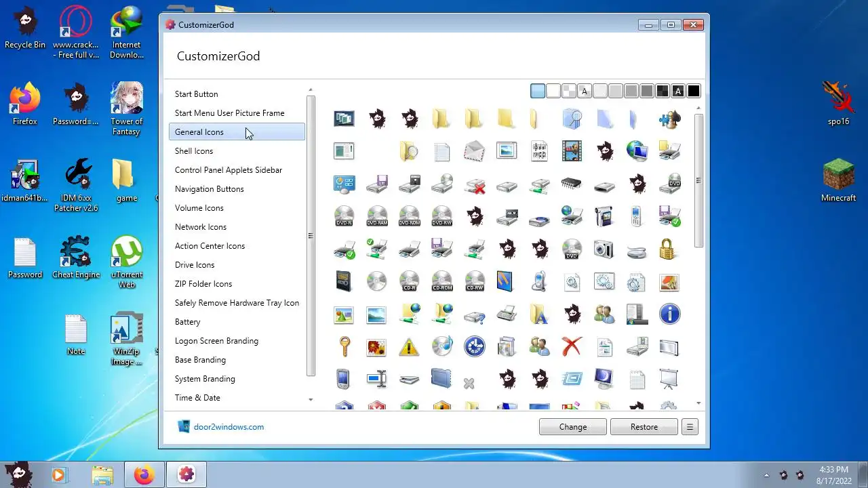Select the CD-RW disc icon

[474, 281]
